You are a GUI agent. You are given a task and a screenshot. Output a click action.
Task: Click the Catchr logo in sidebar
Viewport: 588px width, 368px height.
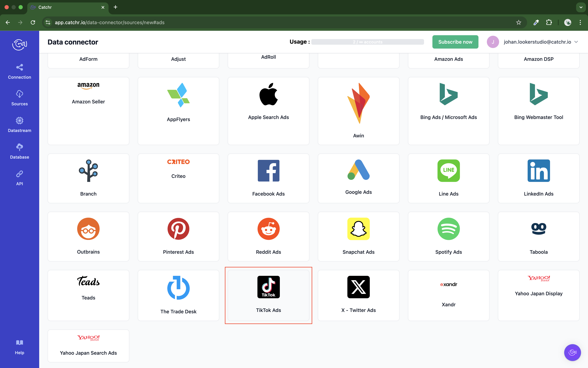point(19,45)
